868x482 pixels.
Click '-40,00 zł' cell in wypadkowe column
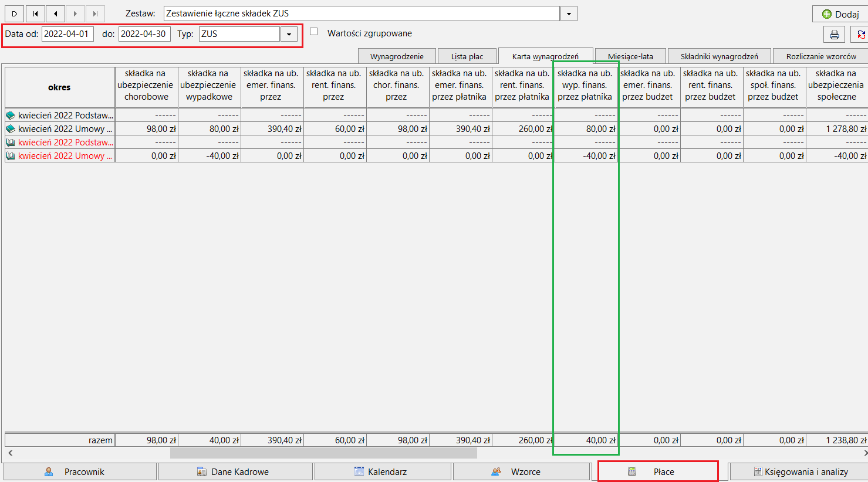pyautogui.click(x=210, y=156)
